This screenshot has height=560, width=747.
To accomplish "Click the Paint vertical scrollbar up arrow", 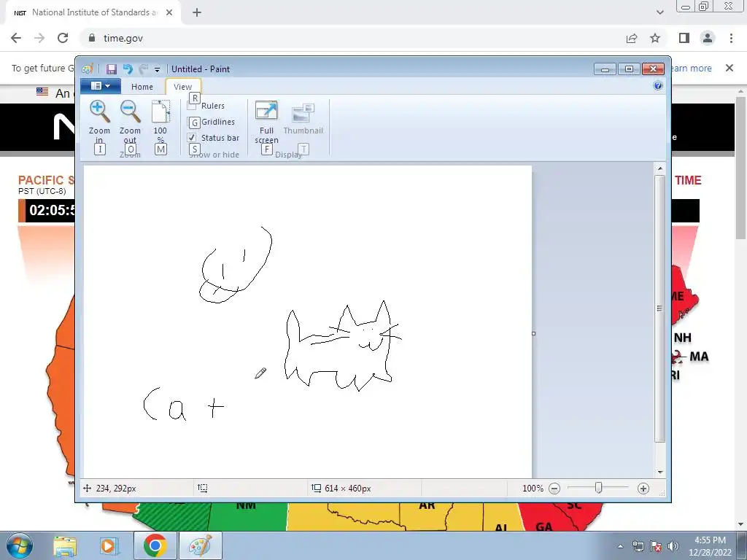I will point(659,168).
